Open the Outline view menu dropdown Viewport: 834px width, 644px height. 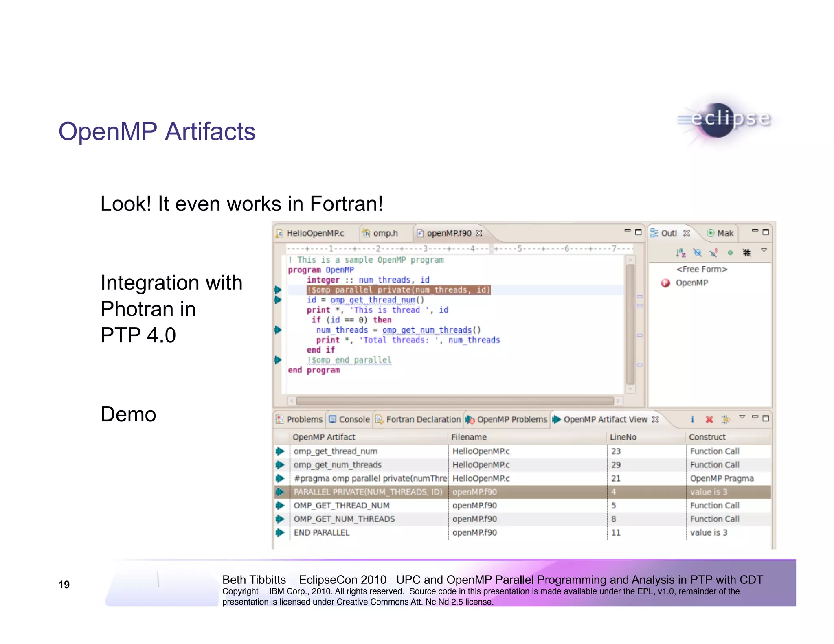(764, 250)
